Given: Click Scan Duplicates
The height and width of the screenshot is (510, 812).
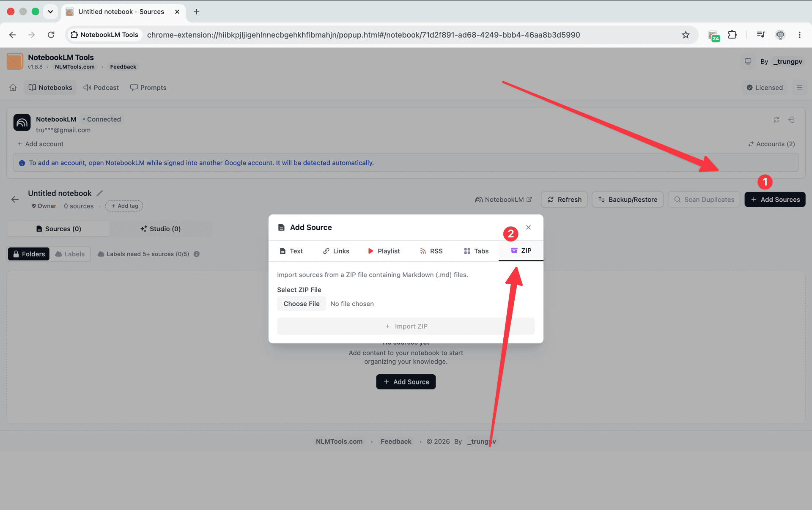Looking at the screenshot, I should pos(704,200).
